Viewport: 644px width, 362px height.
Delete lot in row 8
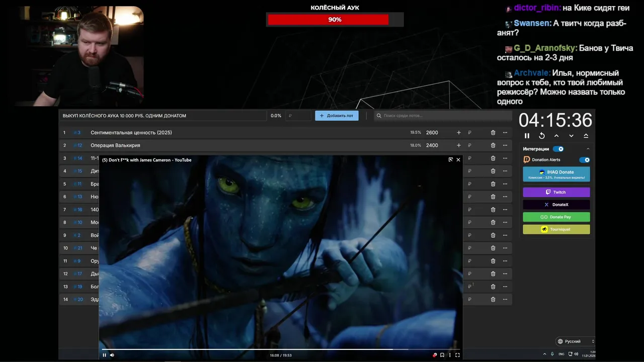pyautogui.click(x=493, y=222)
